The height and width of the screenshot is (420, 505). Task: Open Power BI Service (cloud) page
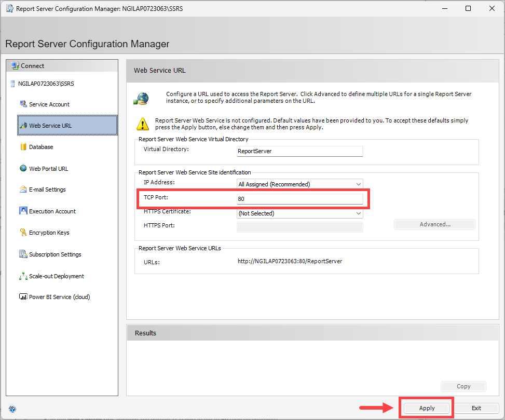(x=59, y=297)
